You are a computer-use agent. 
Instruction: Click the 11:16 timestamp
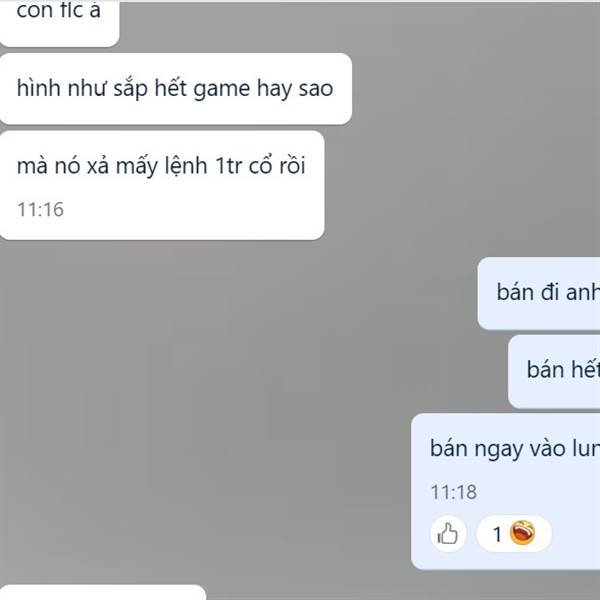(41, 209)
